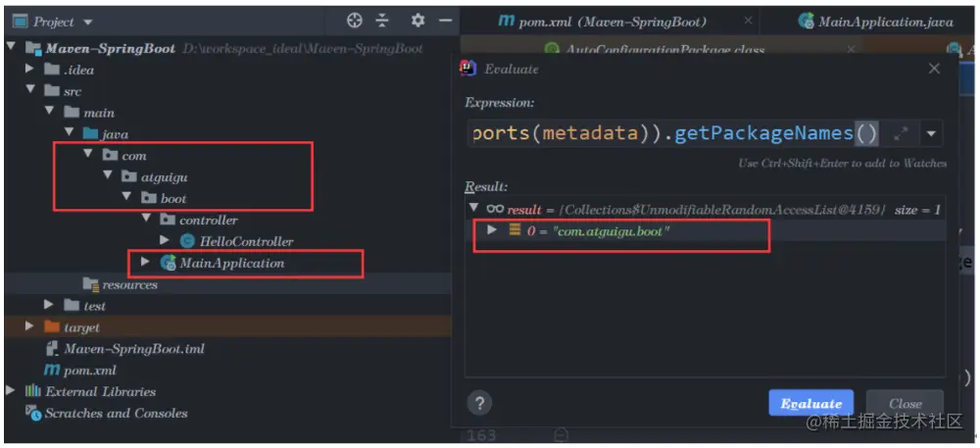Click the orange target folder icon
980x448 pixels.
coord(52,326)
